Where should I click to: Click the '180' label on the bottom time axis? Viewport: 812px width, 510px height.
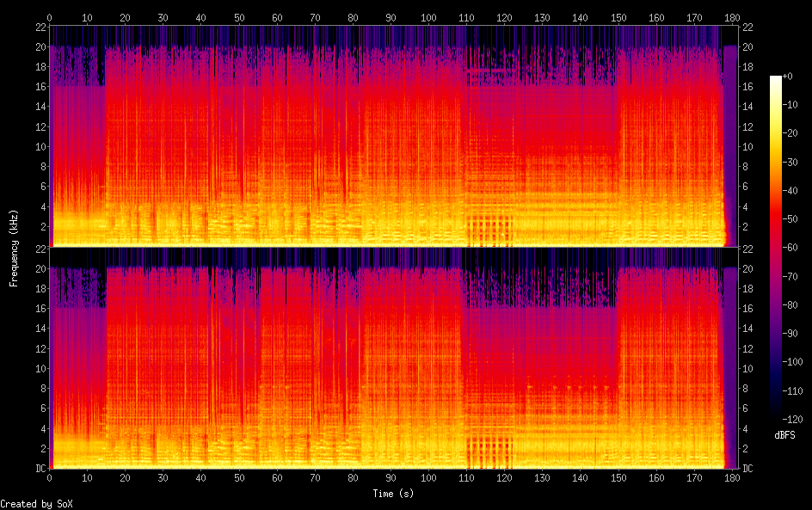pyautogui.click(x=732, y=478)
